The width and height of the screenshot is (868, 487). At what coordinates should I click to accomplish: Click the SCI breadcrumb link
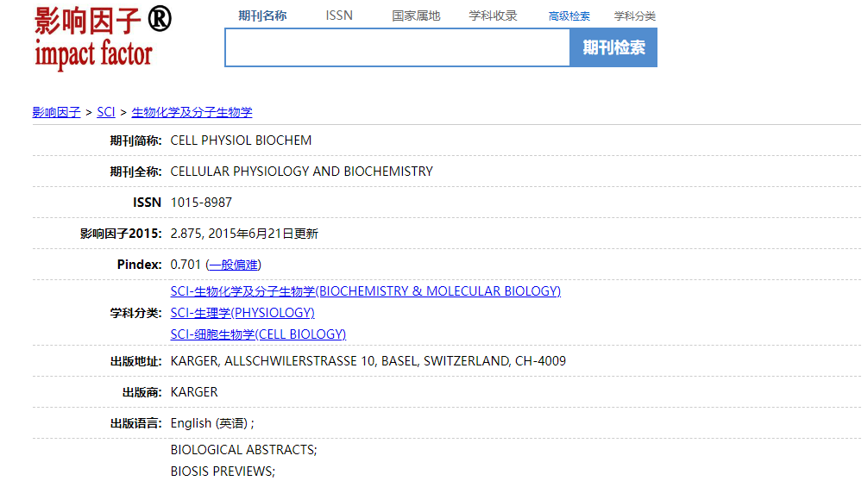[x=106, y=112]
